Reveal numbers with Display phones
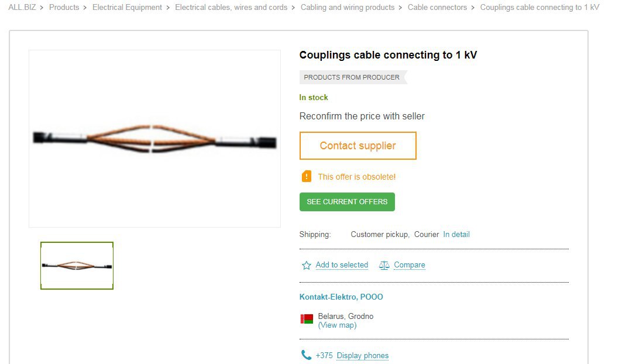The height and width of the screenshot is (364, 629). (x=363, y=356)
